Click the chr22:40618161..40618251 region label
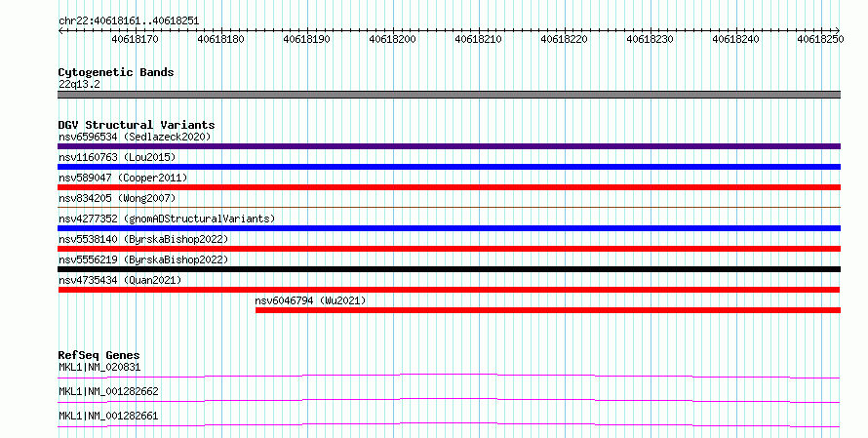The height and width of the screenshot is (438, 868). pyautogui.click(x=129, y=20)
